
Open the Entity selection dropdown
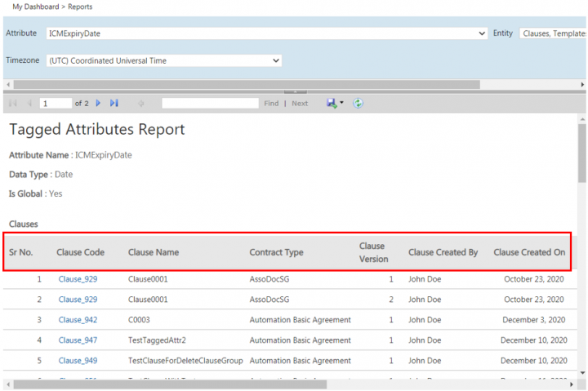point(552,33)
